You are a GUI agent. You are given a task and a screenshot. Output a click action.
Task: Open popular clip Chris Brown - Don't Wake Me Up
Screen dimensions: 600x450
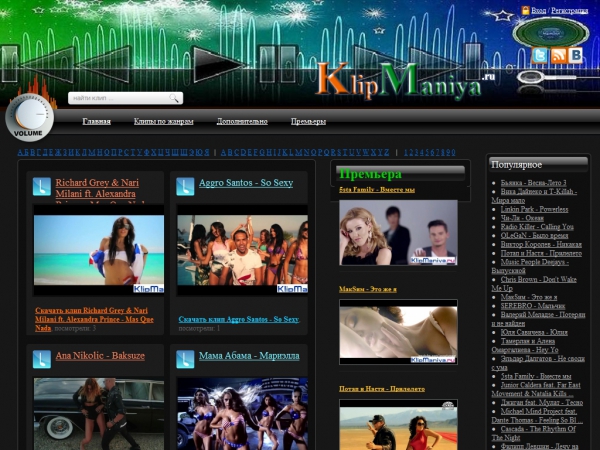(534, 284)
